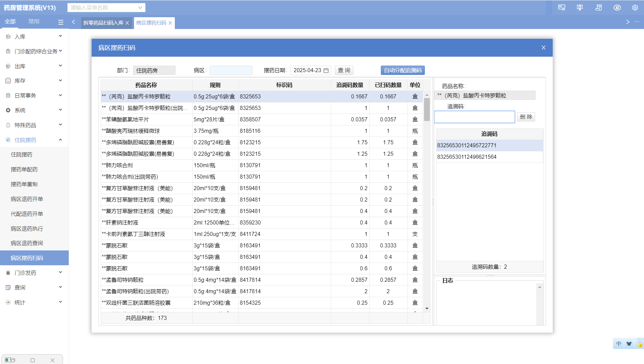
Task: Switch to the 拆零药品扫码入库 tab
Action: tap(103, 23)
